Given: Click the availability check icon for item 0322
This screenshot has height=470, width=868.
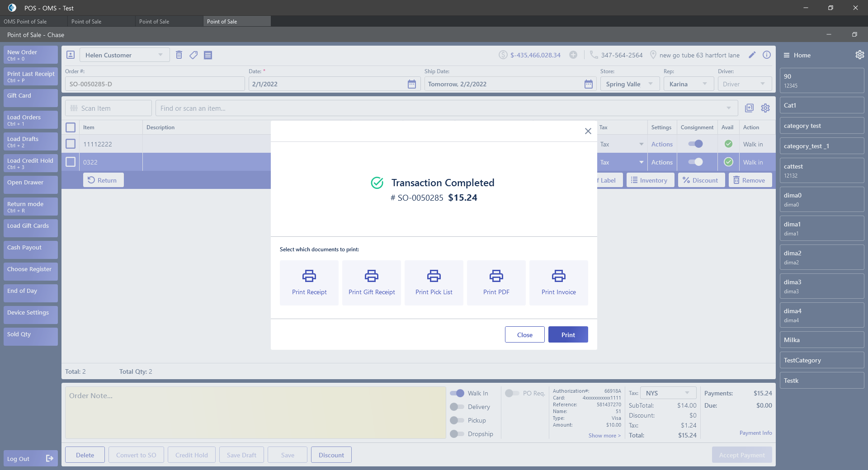Looking at the screenshot, I should tap(728, 162).
